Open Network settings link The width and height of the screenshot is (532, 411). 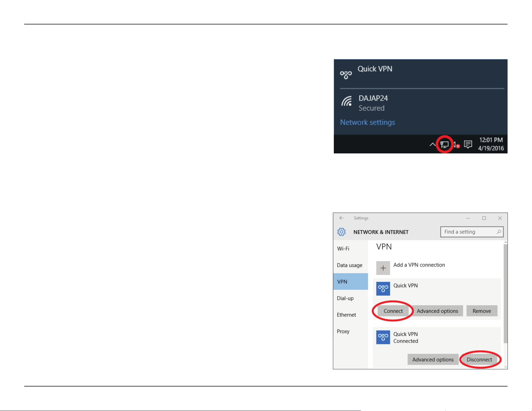[367, 122]
